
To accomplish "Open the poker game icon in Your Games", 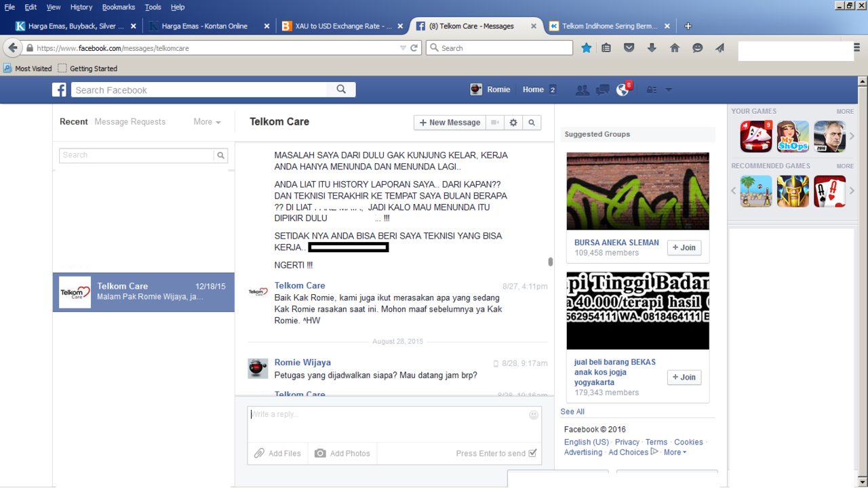I will (x=756, y=136).
